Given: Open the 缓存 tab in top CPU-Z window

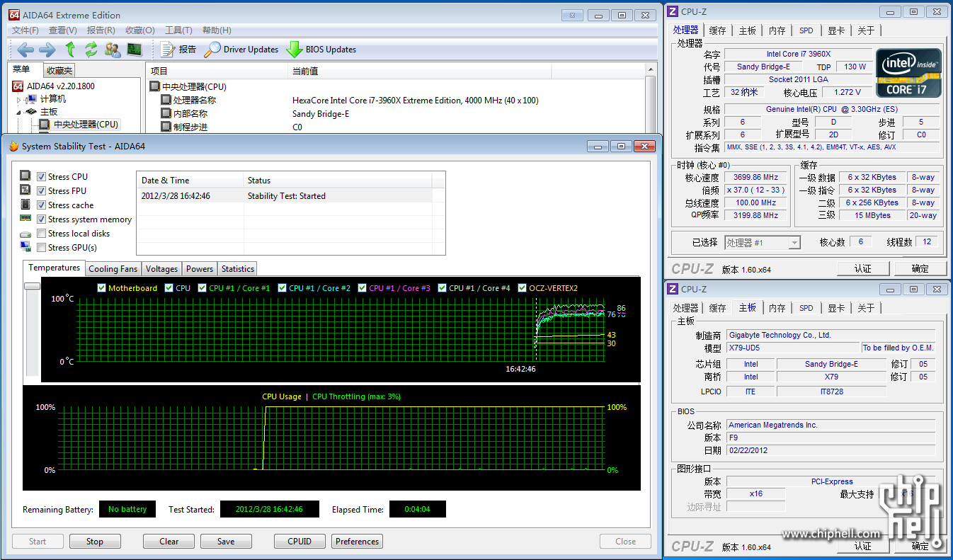Looking at the screenshot, I should 717,30.
